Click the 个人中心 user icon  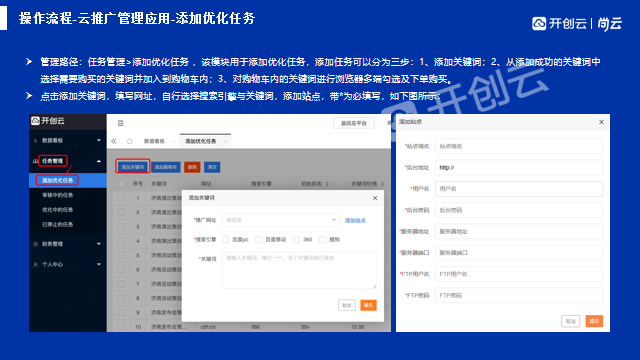[36, 264]
